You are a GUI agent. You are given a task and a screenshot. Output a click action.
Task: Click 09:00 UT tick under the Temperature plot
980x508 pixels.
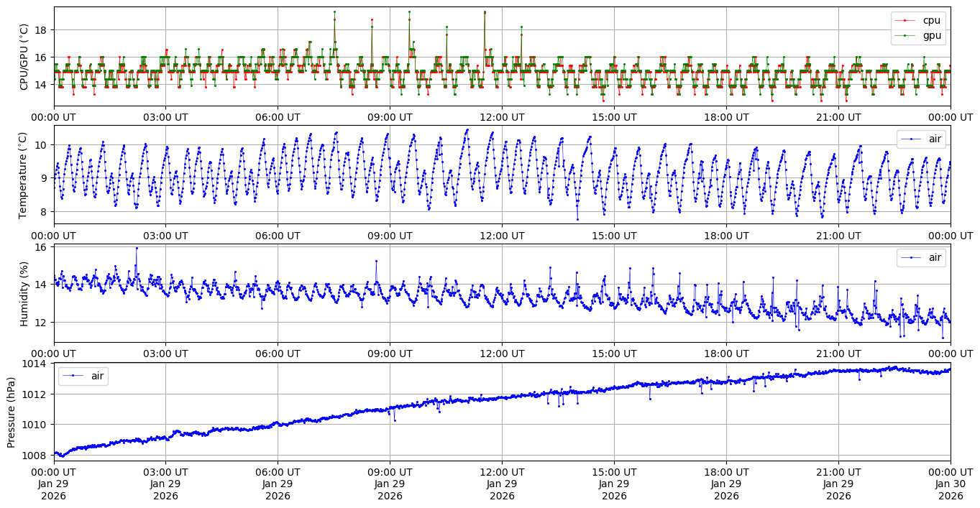390,236
